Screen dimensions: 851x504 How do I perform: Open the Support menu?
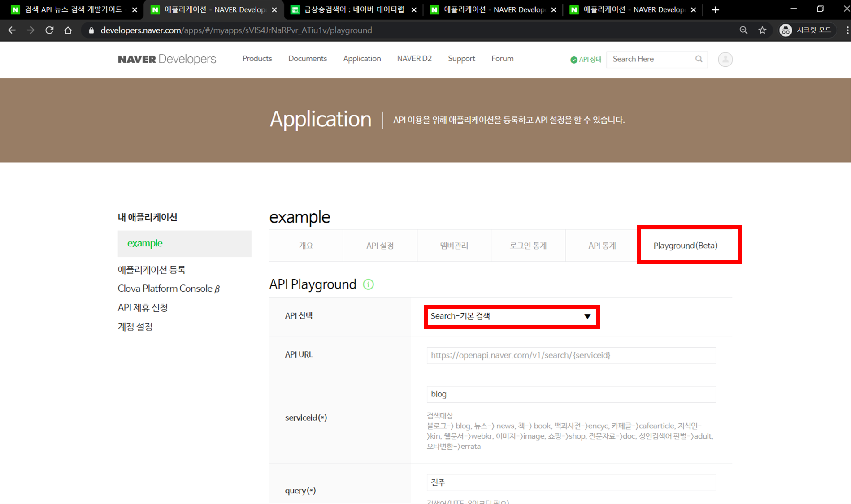click(x=461, y=59)
